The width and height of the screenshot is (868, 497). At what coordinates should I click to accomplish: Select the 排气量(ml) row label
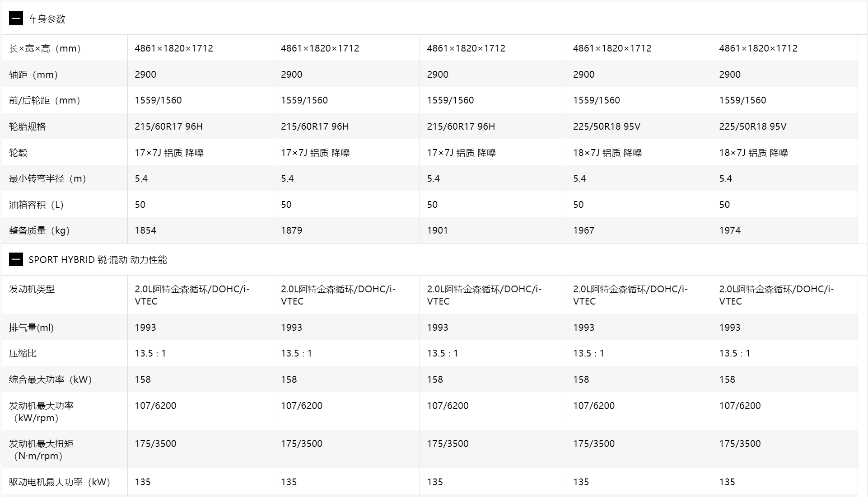[31, 328]
